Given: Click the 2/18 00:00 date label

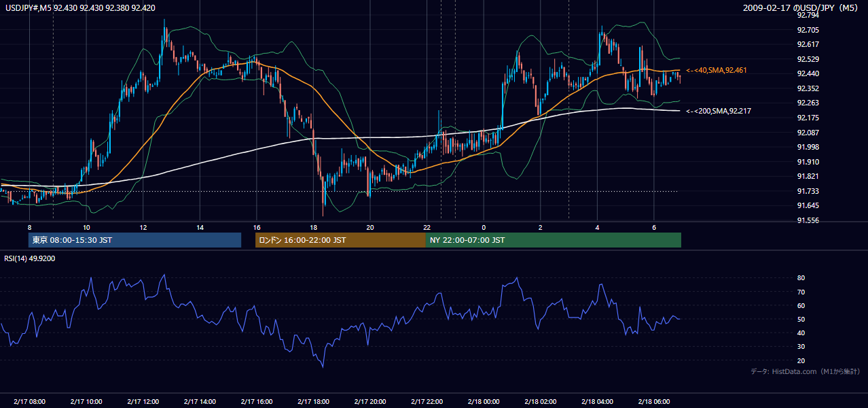Looking at the screenshot, I should (x=484, y=402).
